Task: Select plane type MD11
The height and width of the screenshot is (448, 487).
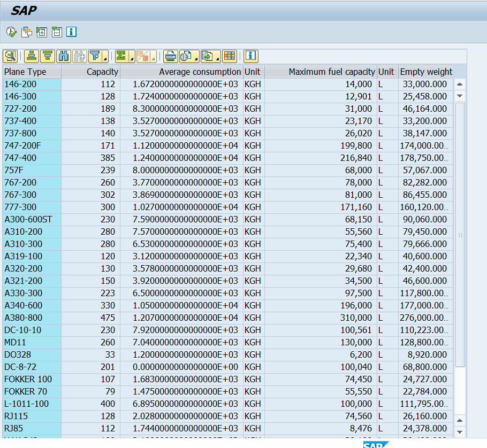Action: pyautogui.click(x=32, y=342)
